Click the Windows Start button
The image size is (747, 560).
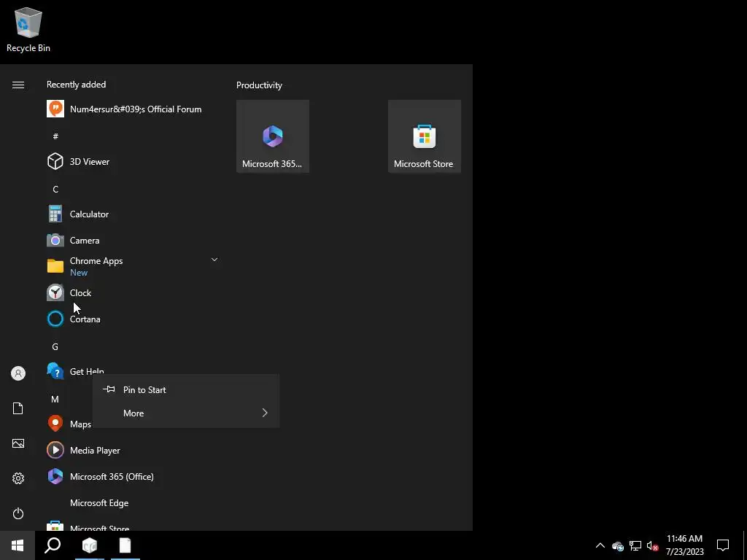point(18,545)
